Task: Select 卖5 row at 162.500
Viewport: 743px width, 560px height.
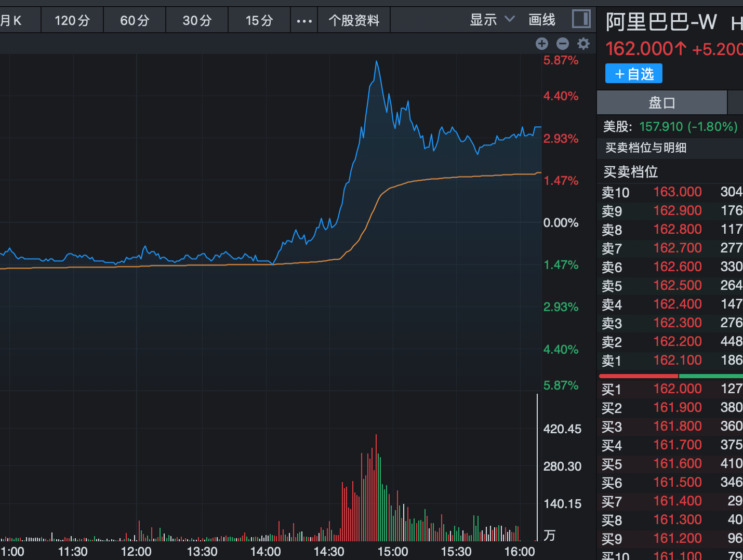Action: 671,286
